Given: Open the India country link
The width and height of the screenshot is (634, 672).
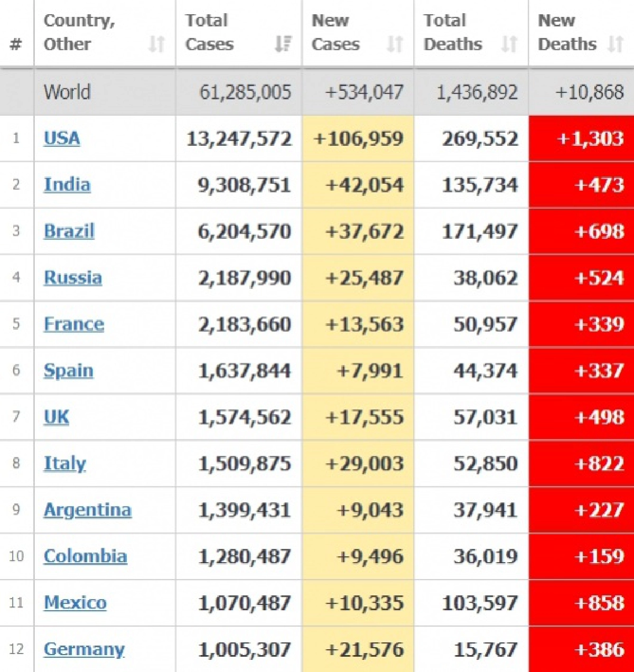Looking at the screenshot, I should (x=67, y=185).
